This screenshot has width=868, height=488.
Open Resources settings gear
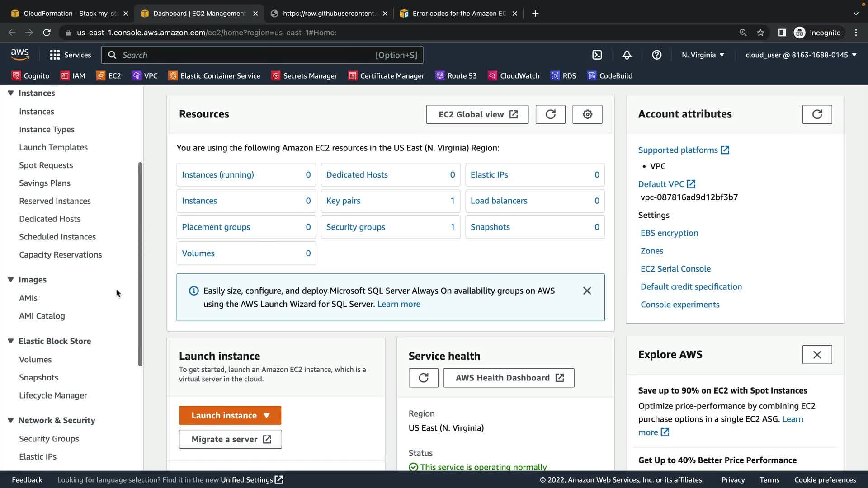pyautogui.click(x=587, y=114)
